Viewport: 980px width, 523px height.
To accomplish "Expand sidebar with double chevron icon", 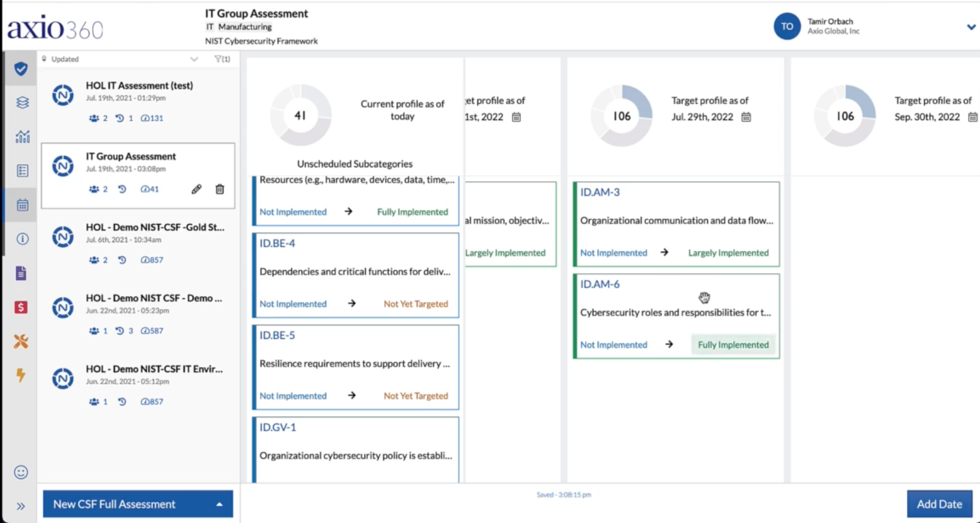I will click(x=21, y=506).
